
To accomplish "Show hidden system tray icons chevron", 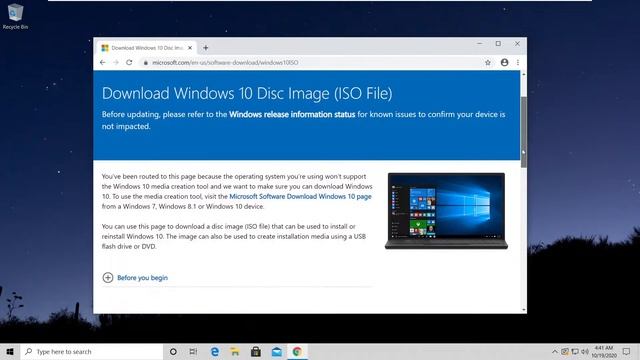I will [x=555, y=351].
